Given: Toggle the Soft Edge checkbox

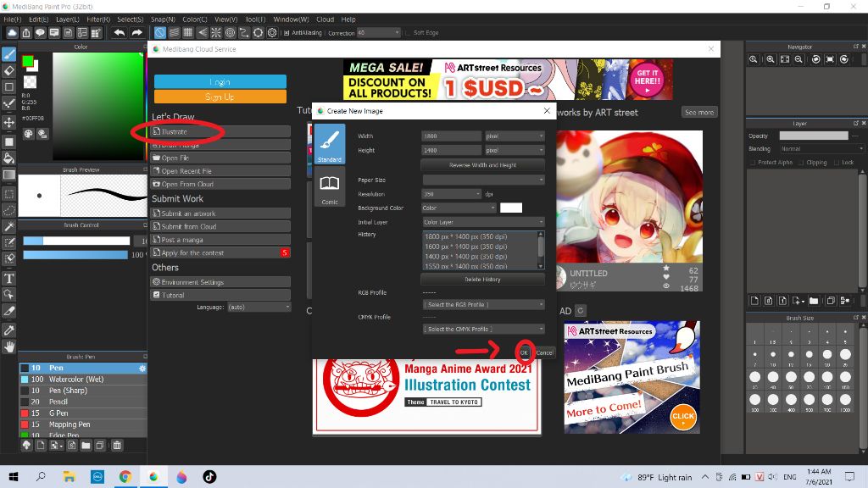Looking at the screenshot, I should click(408, 33).
